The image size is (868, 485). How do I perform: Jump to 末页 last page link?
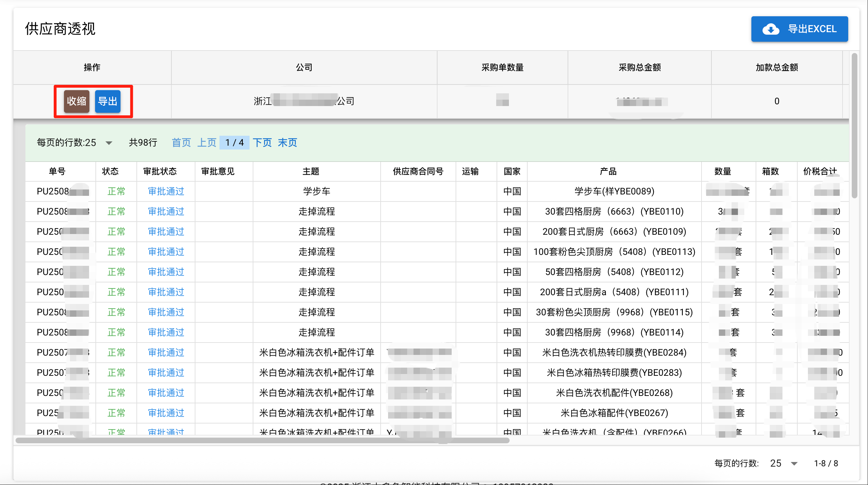tap(287, 142)
